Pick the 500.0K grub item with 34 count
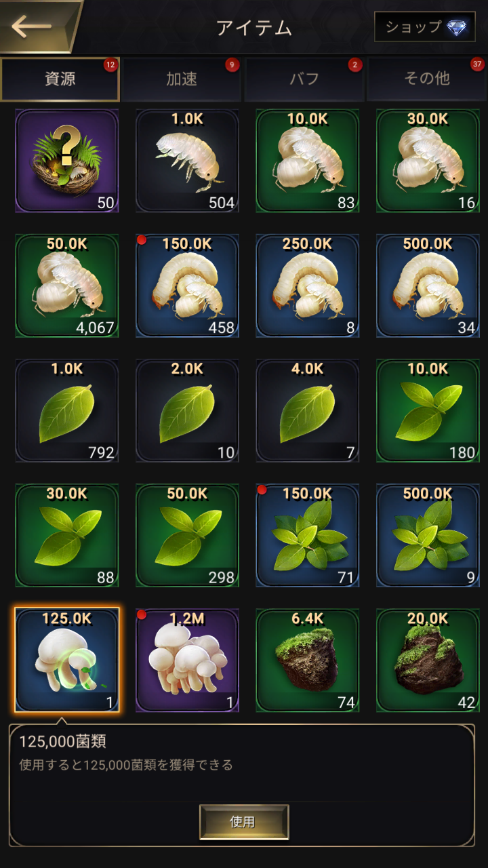 [x=428, y=285]
